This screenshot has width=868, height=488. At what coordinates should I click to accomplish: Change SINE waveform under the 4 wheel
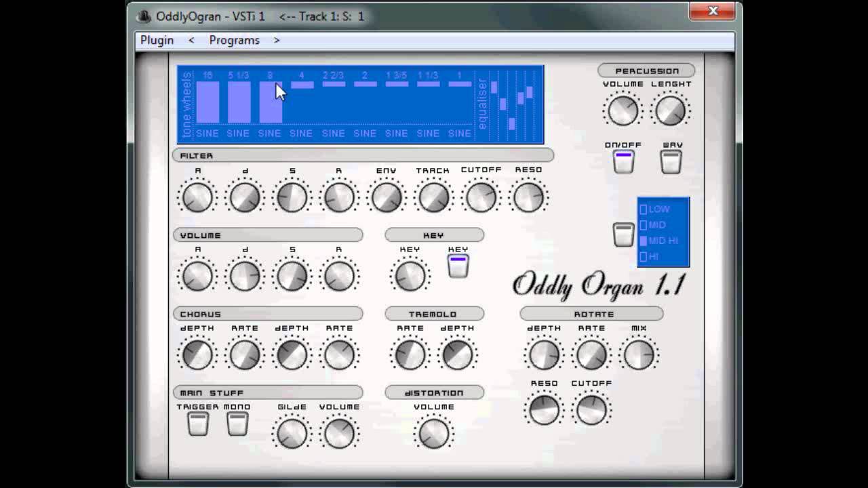pos(301,134)
